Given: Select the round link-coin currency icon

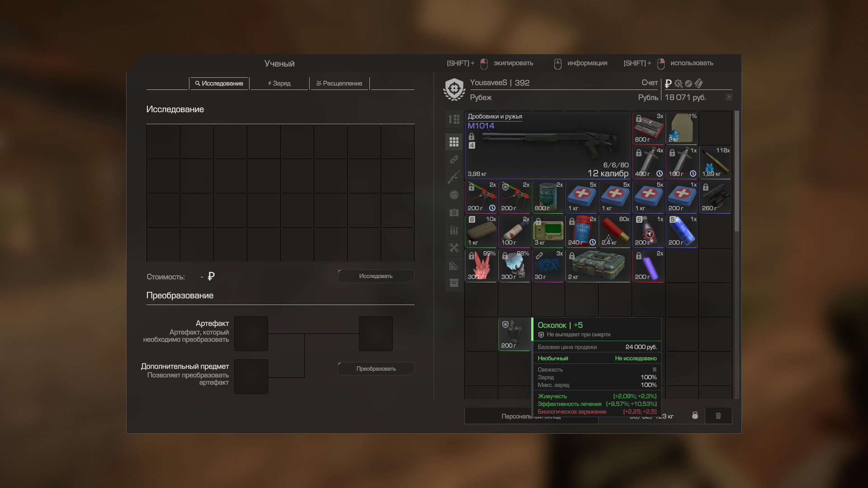Looking at the screenshot, I should [x=689, y=84].
